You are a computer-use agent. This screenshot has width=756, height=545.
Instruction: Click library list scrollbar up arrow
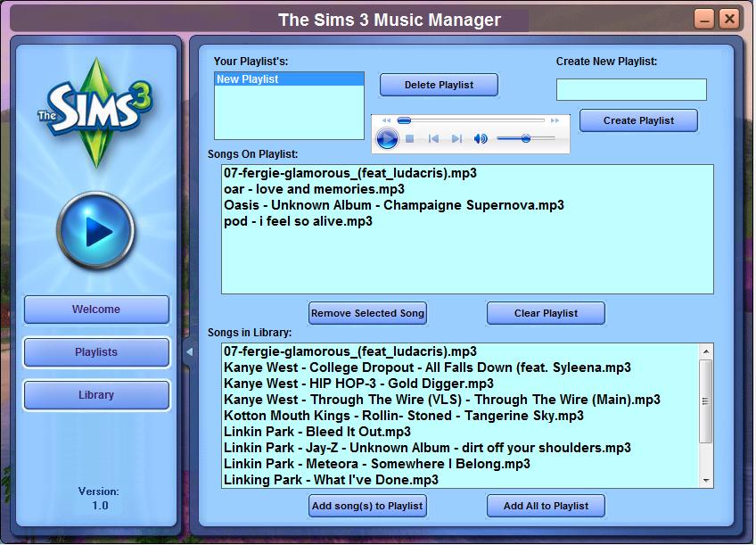706,351
